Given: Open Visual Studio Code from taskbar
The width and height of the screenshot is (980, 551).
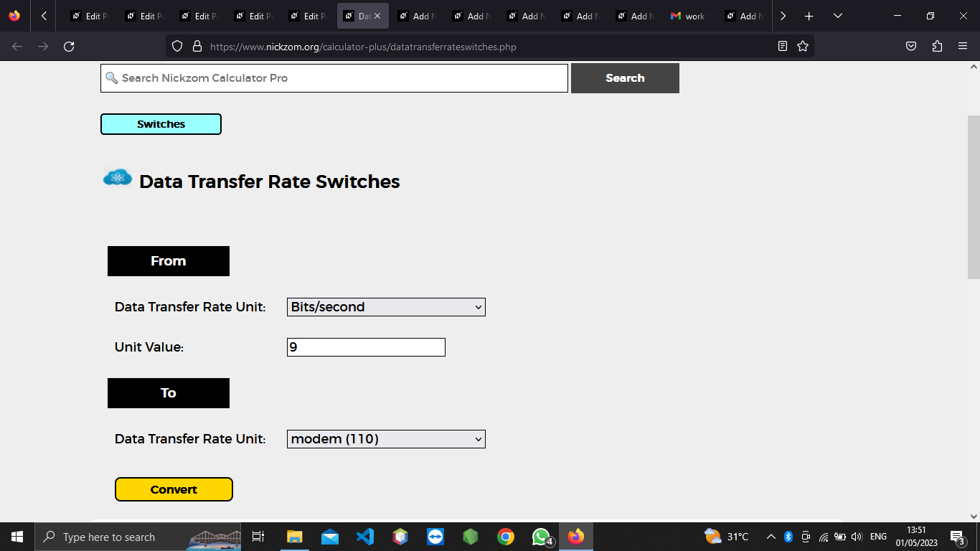Looking at the screenshot, I should pos(365,537).
